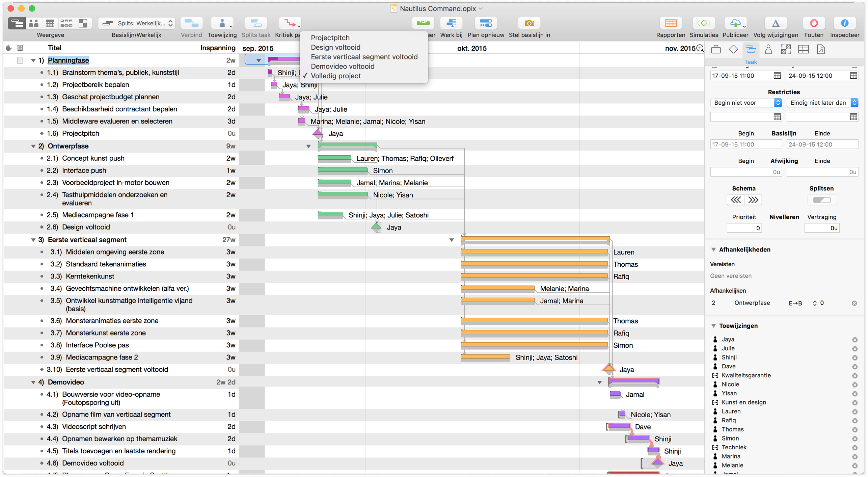Remove Shinji from the Toewijzingen list
Screen dimensions: 868x477
[855, 357]
